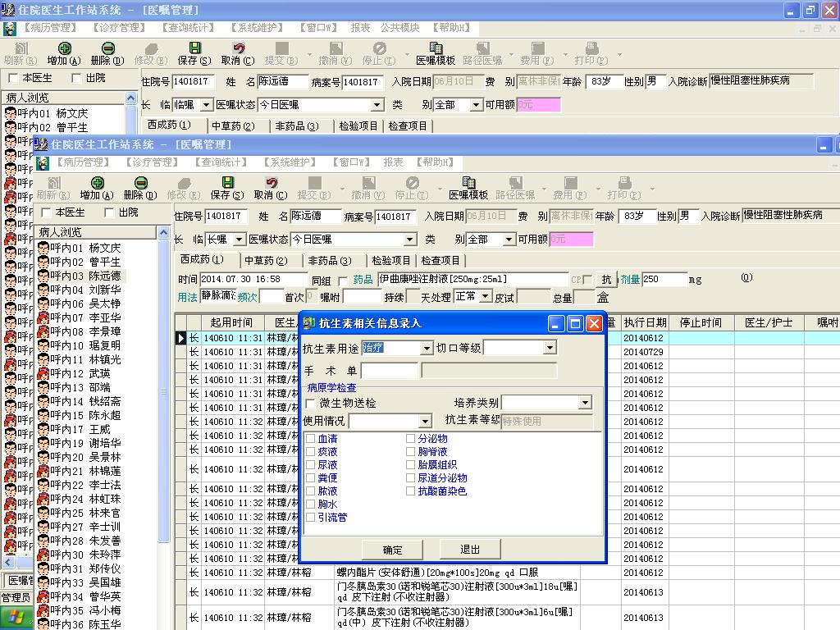The width and height of the screenshot is (840, 630).
Task: Open 天处理 正常 dropdown
Action: coord(486,296)
